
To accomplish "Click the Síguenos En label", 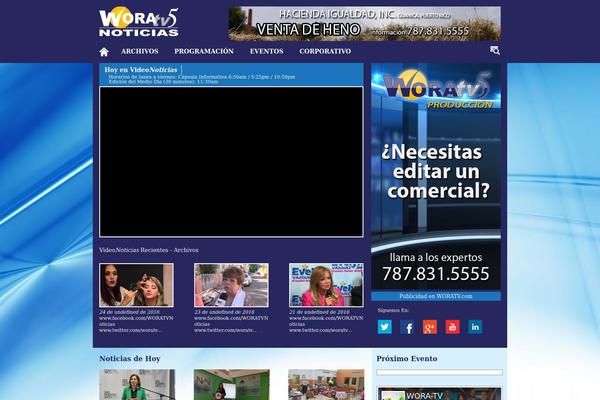I will [393, 310].
